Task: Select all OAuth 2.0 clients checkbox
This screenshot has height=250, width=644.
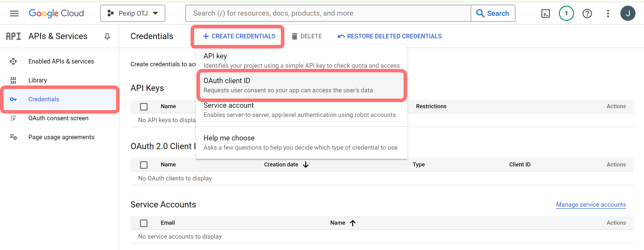Action: point(144,165)
